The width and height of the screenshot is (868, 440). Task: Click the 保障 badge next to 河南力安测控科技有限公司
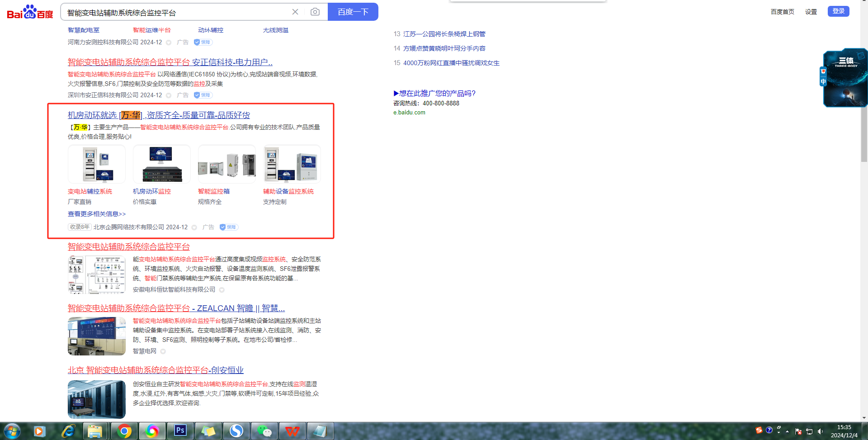coord(203,42)
